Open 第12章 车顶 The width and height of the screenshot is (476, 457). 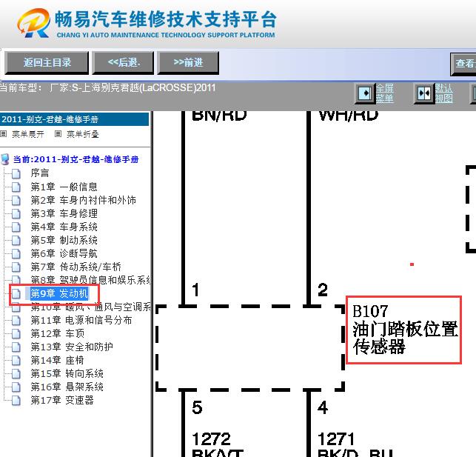[x=58, y=333]
